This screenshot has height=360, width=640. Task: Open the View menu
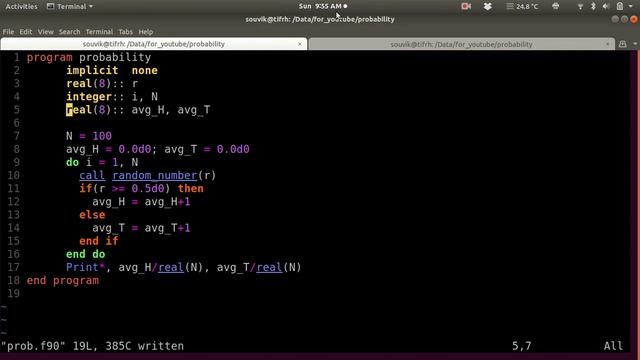pyautogui.click(x=45, y=31)
